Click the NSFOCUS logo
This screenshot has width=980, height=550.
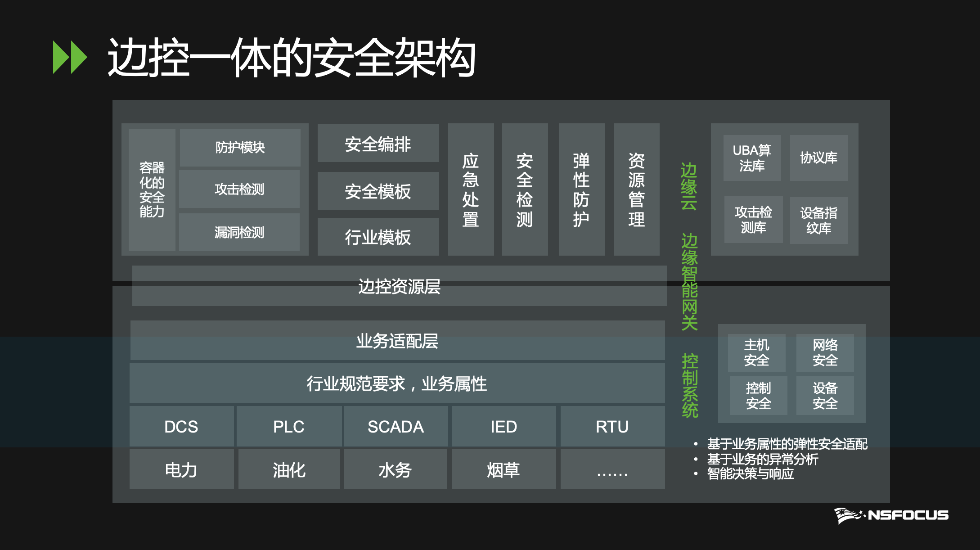[891, 515]
